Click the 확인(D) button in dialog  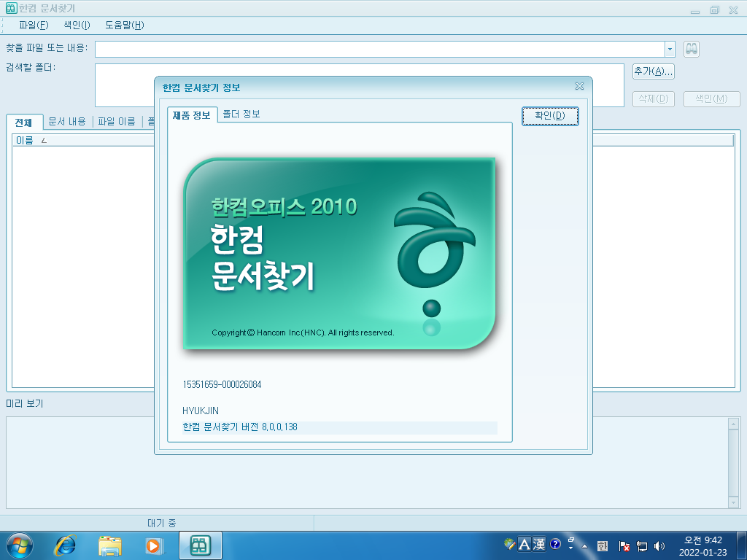(x=550, y=116)
